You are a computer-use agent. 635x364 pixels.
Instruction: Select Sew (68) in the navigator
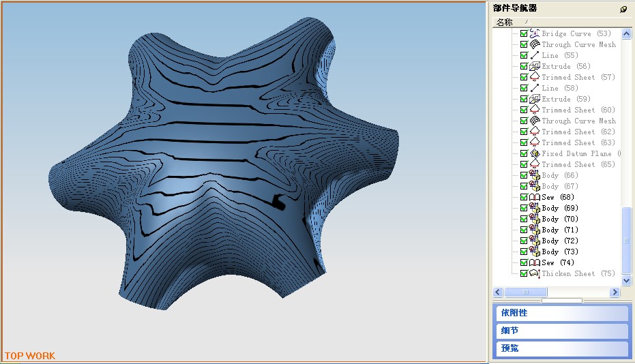coord(558,197)
